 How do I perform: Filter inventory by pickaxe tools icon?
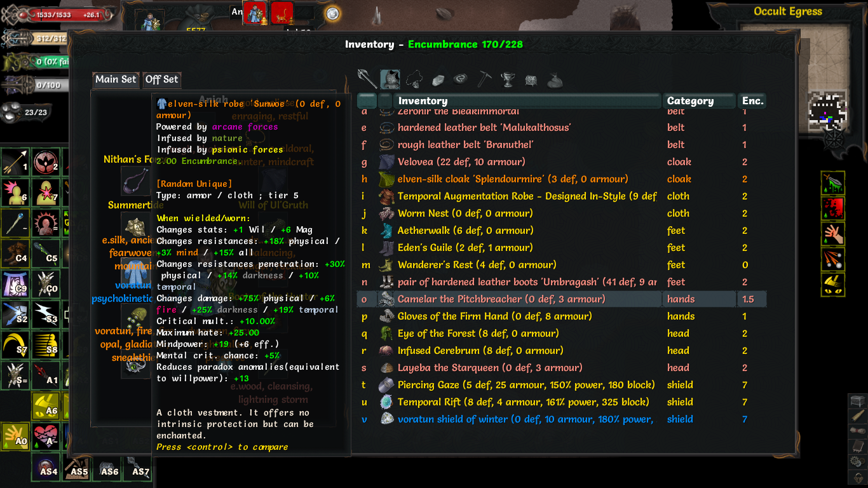pos(484,79)
